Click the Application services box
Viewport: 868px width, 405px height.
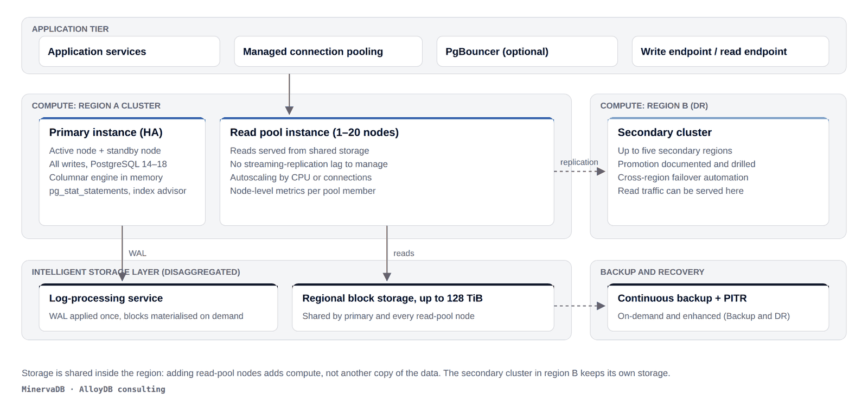click(129, 52)
